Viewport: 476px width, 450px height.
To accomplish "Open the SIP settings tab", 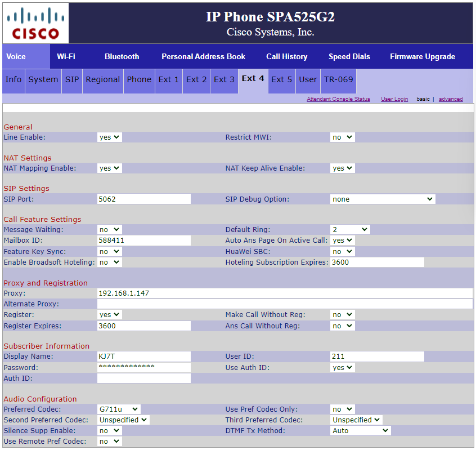I will [71, 80].
